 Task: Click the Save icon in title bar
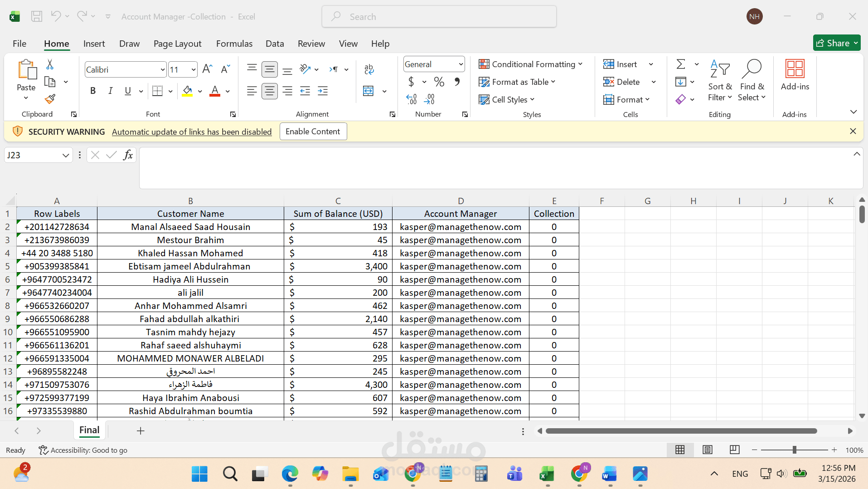pos(36,17)
